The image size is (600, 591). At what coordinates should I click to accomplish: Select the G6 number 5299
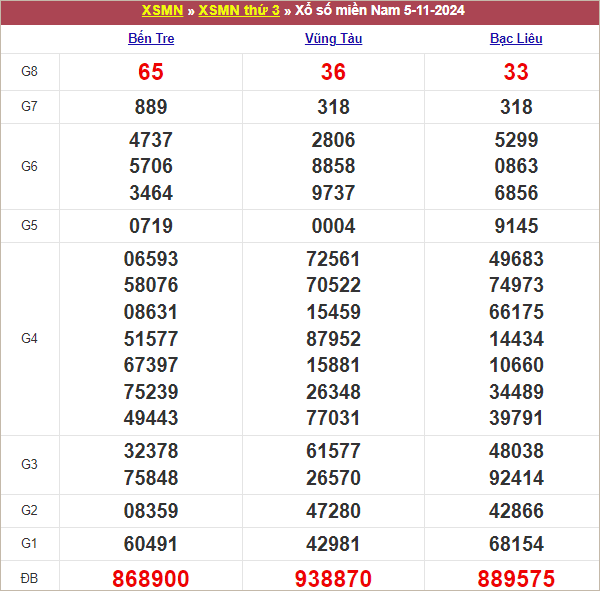click(516, 140)
